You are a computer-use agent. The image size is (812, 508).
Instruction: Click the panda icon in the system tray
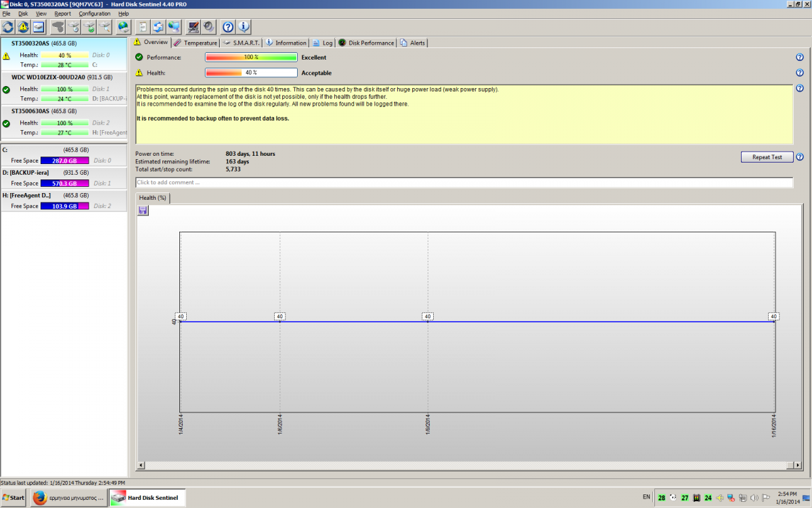coord(673,498)
